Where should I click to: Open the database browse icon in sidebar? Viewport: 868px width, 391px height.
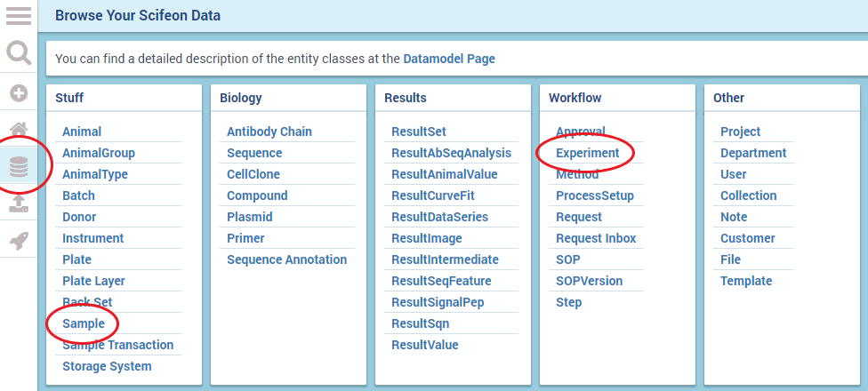click(19, 166)
